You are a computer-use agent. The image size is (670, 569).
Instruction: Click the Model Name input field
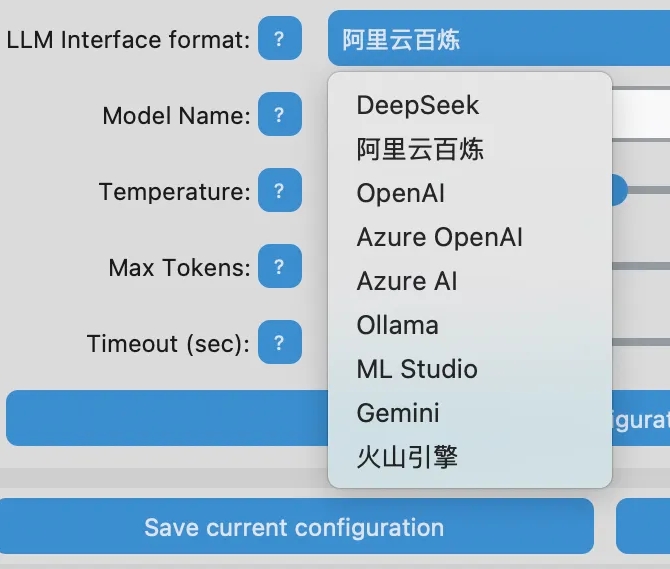[641, 114]
